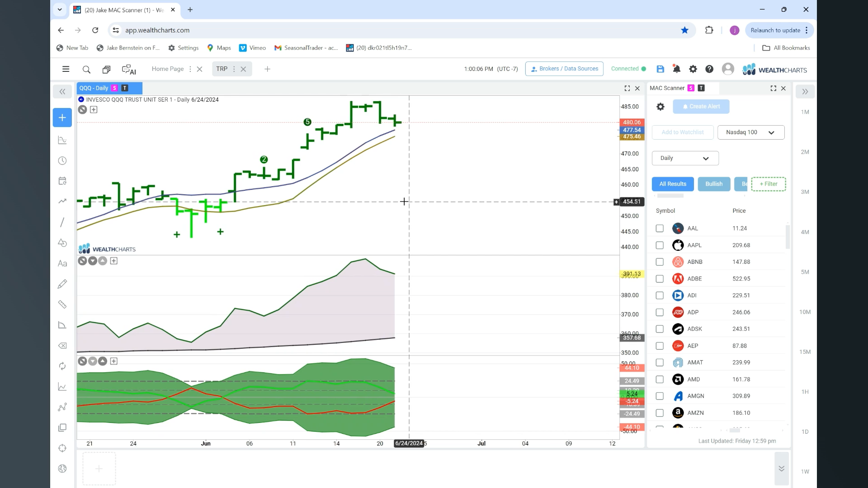868x488 pixels.
Task: Show Bullish results filter tab
Action: click(714, 184)
